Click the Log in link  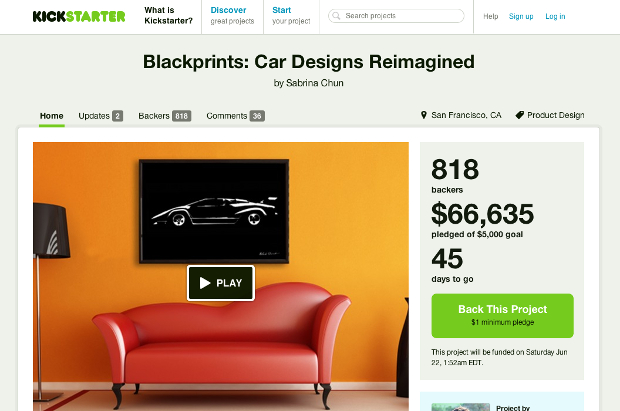pyautogui.click(x=555, y=16)
